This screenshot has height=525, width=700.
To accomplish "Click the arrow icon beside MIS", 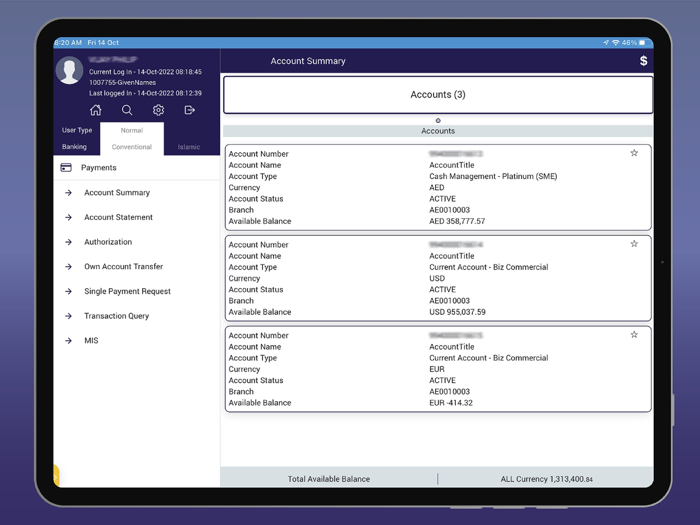I will click(x=68, y=341).
